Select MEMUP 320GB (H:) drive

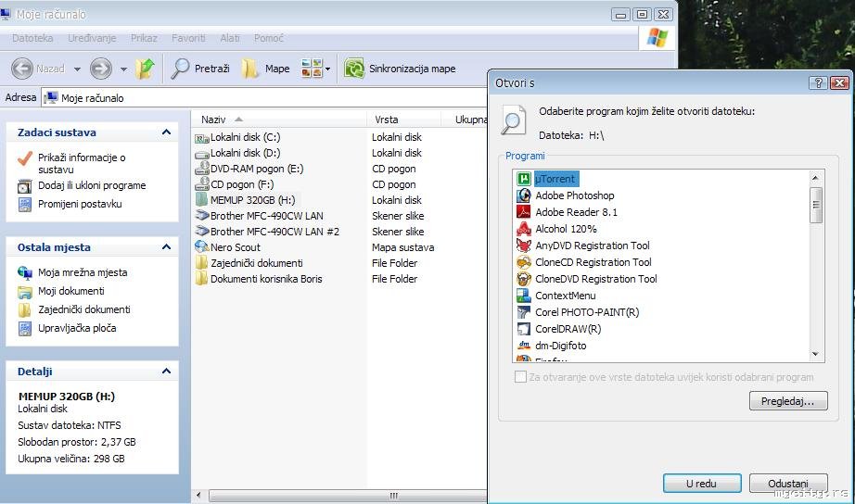pos(252,200)
